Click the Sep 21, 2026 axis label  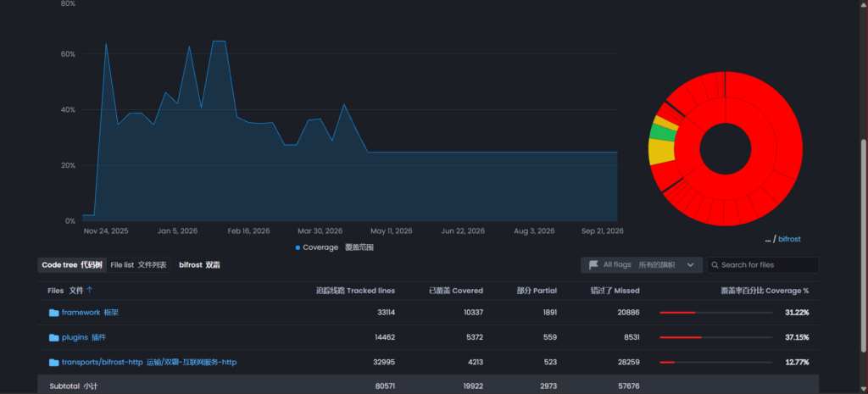point(603,231)
